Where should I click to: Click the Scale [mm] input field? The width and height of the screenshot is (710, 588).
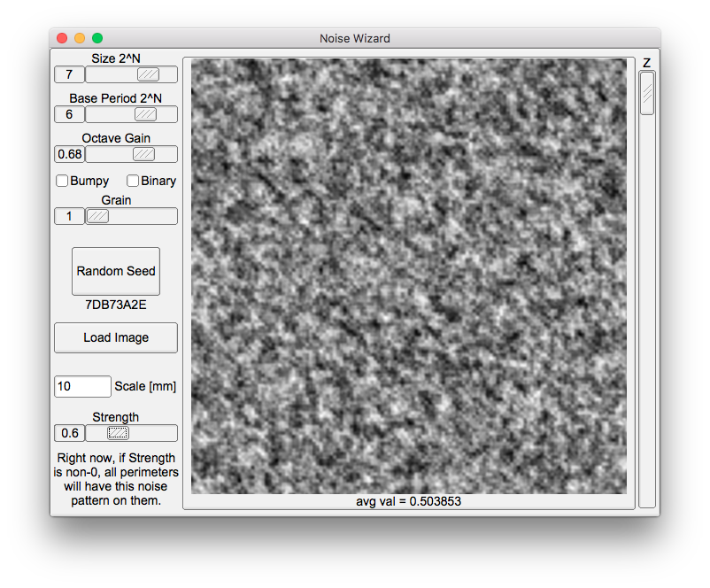[82, 386]
